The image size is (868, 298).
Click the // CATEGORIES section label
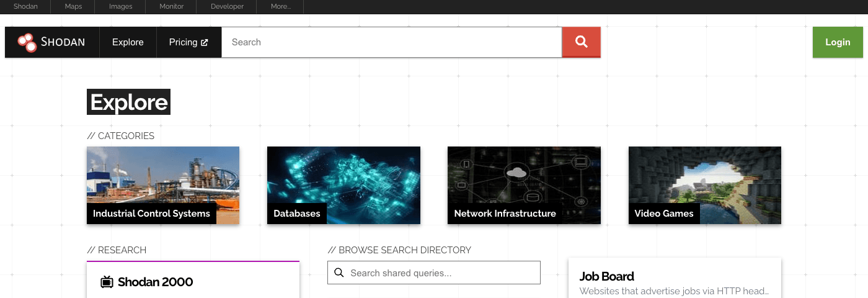(x=120, y=135)
